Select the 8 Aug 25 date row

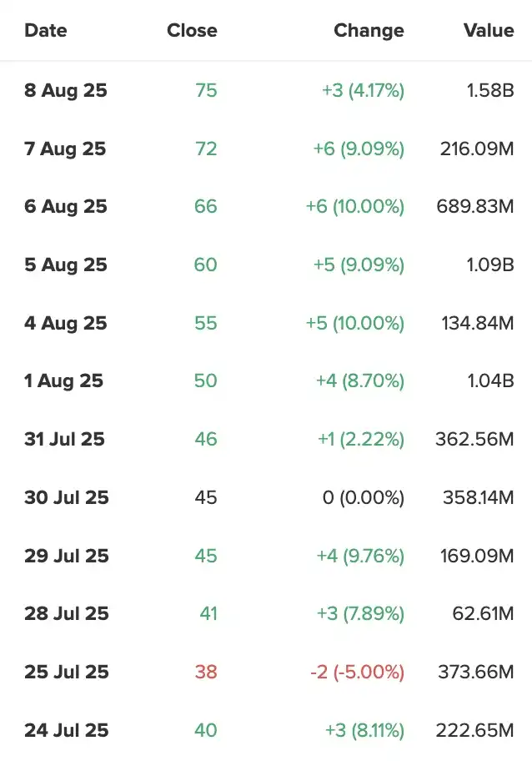coord(66,90)
